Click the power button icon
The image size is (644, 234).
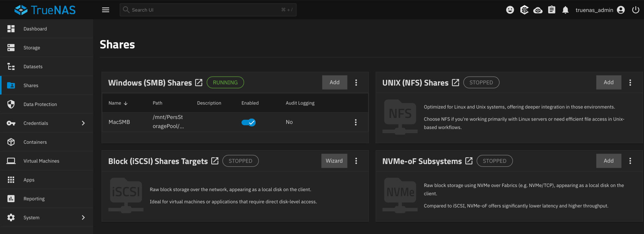click(x=636, y=10)
